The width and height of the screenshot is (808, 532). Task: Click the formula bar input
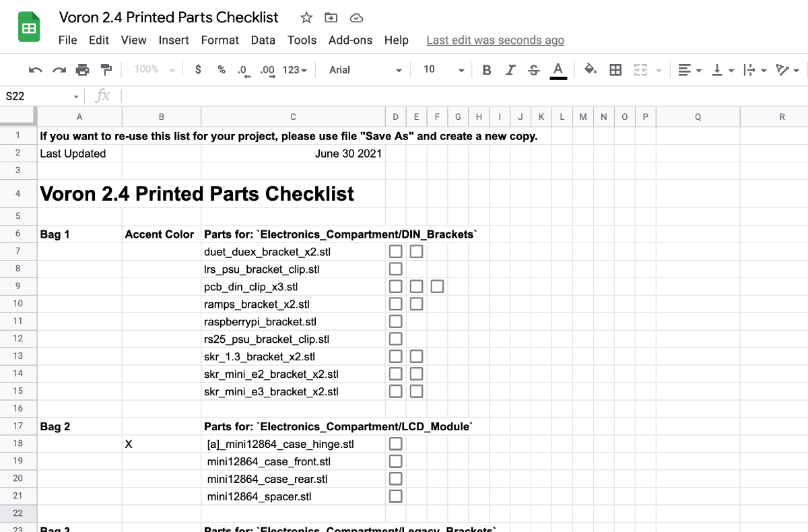point(465,96)
